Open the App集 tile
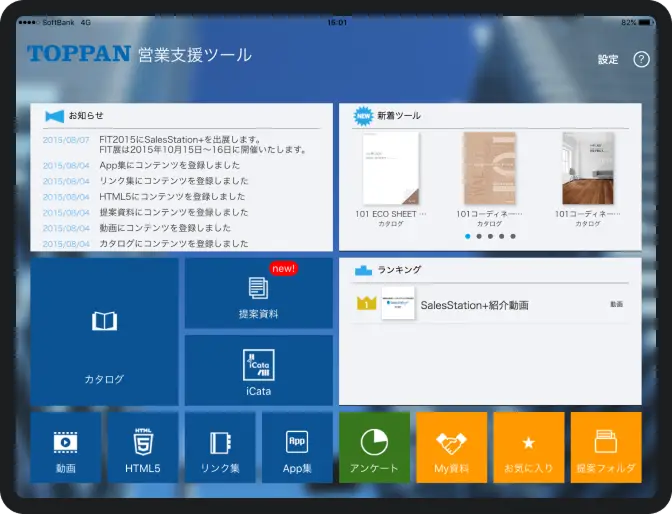This screenshot has height=514, width=672. [297, 448]
